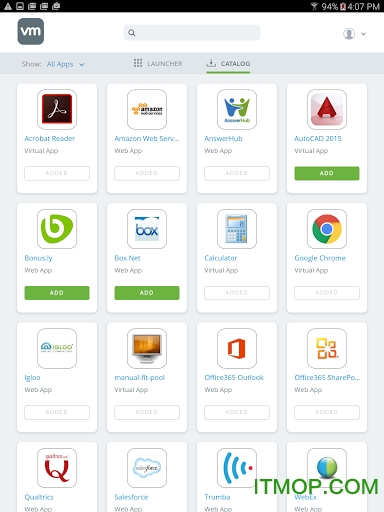Image resolution: width=384 pixels, height=512 pixels.
Task: Switch to the Catalog tab
Action: 228,63
